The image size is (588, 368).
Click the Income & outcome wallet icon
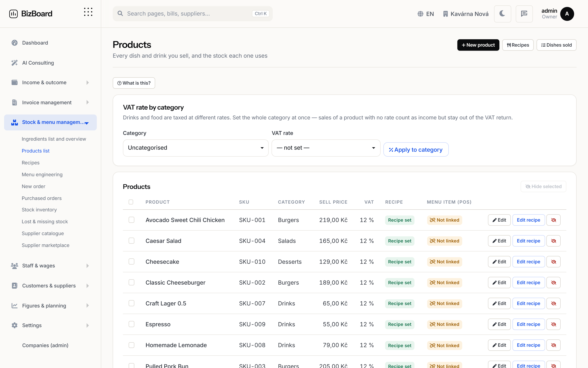[x=14, y=83]
